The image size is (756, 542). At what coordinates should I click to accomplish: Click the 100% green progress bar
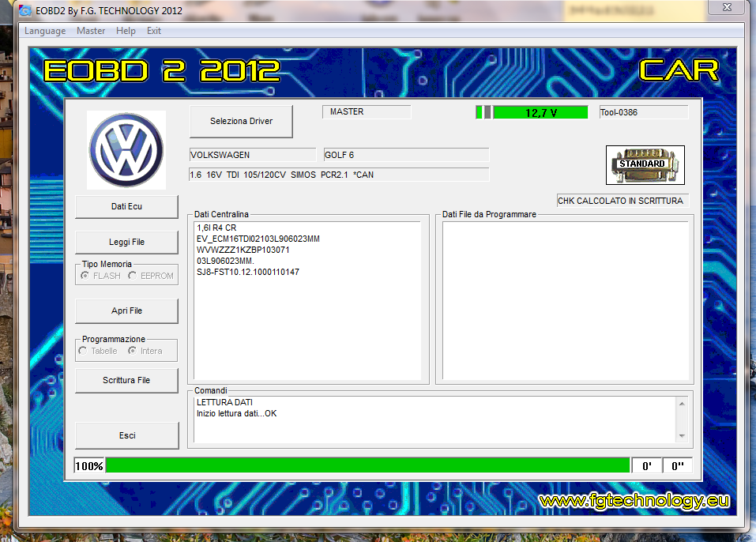tap(368, 465)
